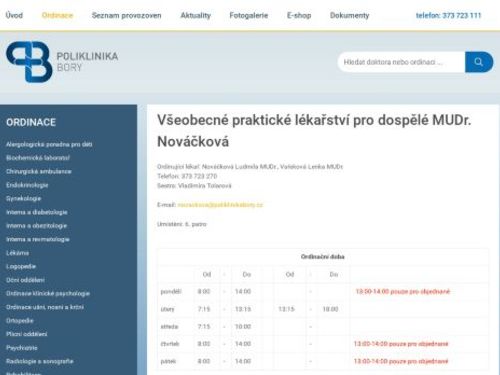500x375 pixels.
Task: Open Ordinace ušní, nosní a krční
Action: click(45, 307)
